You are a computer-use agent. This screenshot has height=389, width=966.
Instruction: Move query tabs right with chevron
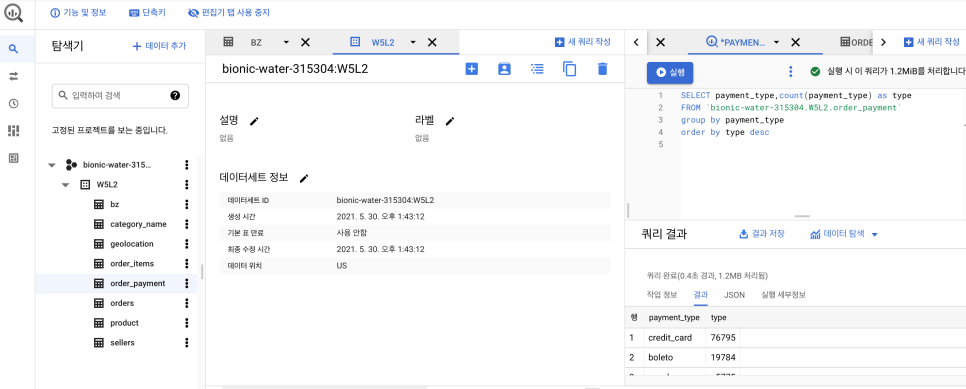(883, 43)
